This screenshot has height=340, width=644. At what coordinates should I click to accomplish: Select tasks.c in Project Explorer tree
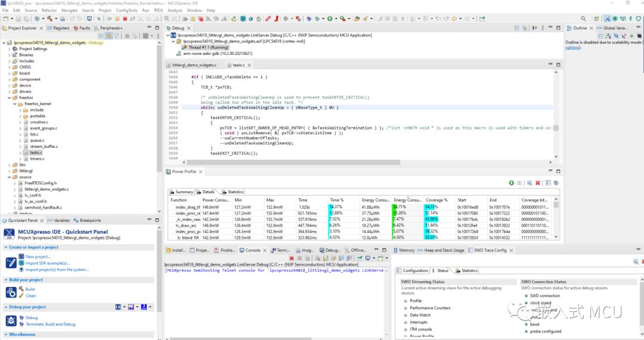(36, 153)
